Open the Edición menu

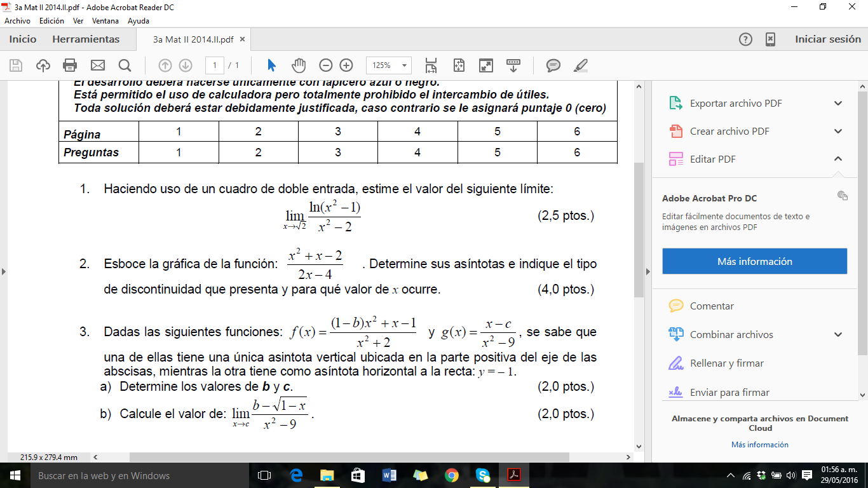pyautogui.click(x=51, y=20)
